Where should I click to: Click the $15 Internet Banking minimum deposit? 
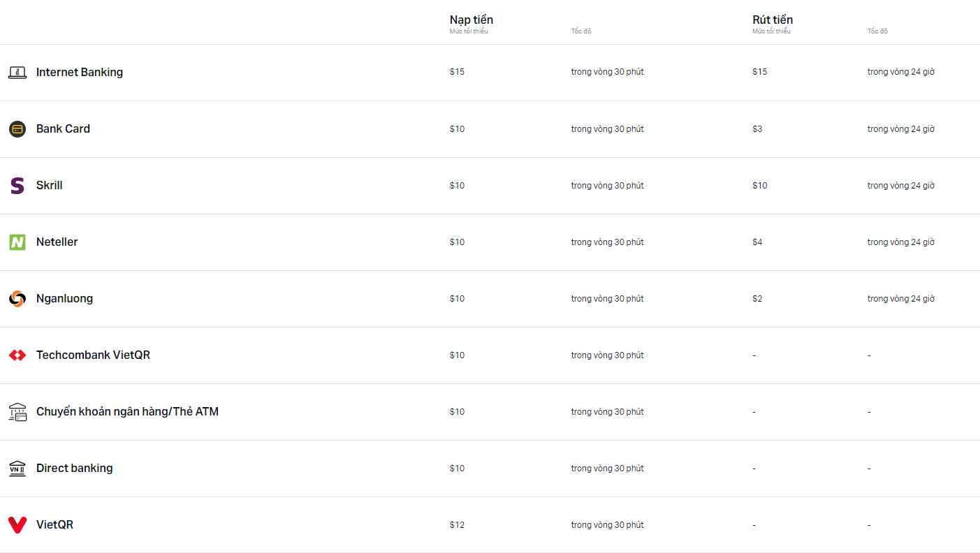coord(457,72)
